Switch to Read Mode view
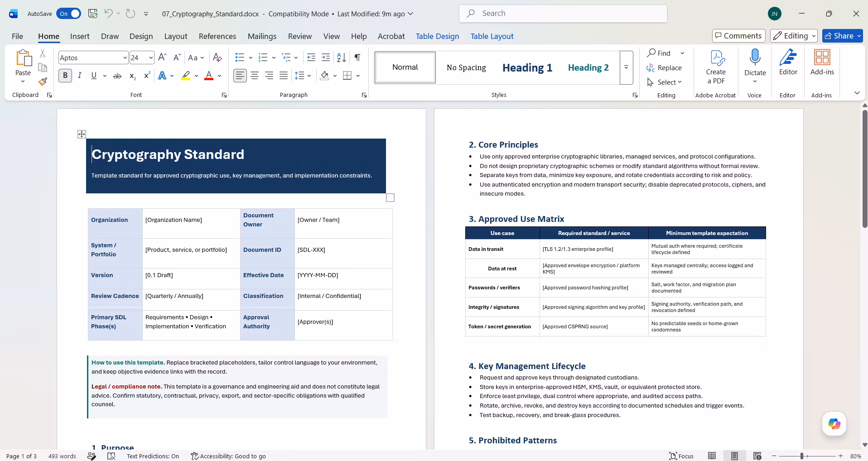 coord(712,456)
